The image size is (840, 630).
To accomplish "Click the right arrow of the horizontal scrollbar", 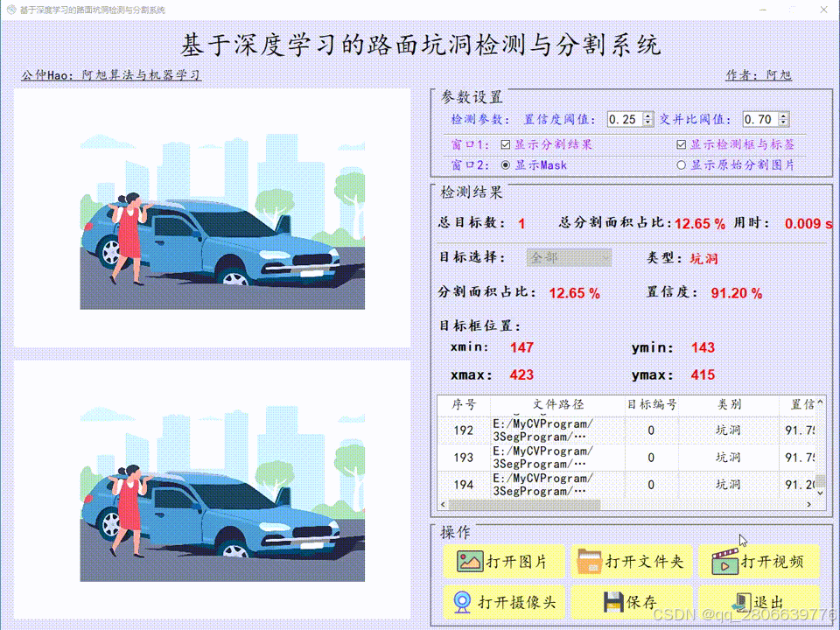I will pos(810,505).
